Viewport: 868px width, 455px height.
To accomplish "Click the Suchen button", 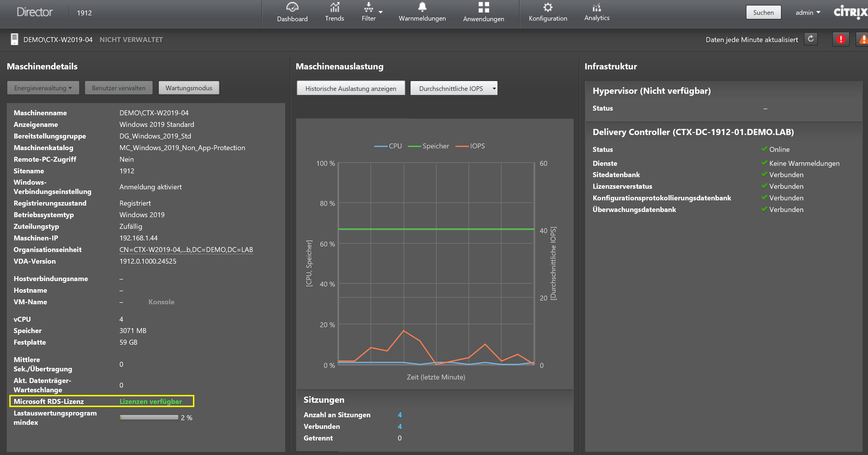I will coord(763,12).
